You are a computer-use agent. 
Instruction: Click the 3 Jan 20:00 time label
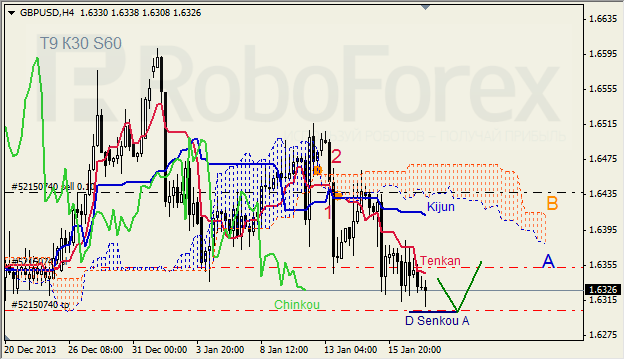[220, 350]
